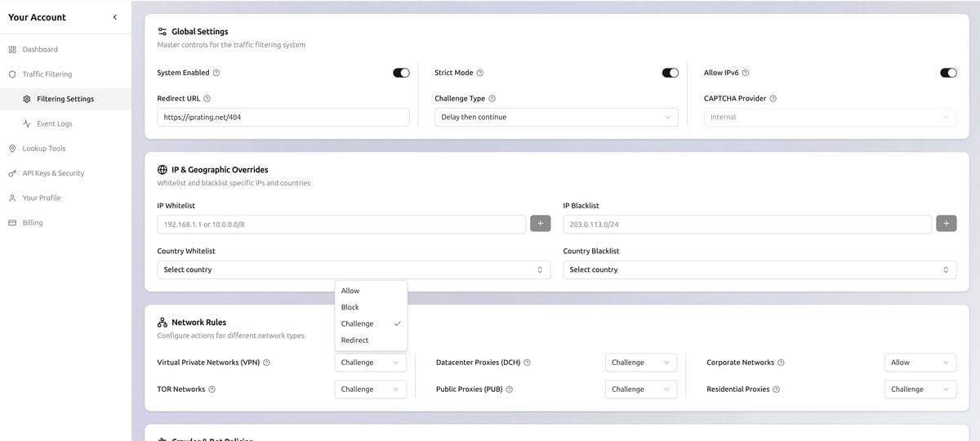The image size is (980, 441).
Task: Click the Dashboard grid icon
Action: [12, 50]
